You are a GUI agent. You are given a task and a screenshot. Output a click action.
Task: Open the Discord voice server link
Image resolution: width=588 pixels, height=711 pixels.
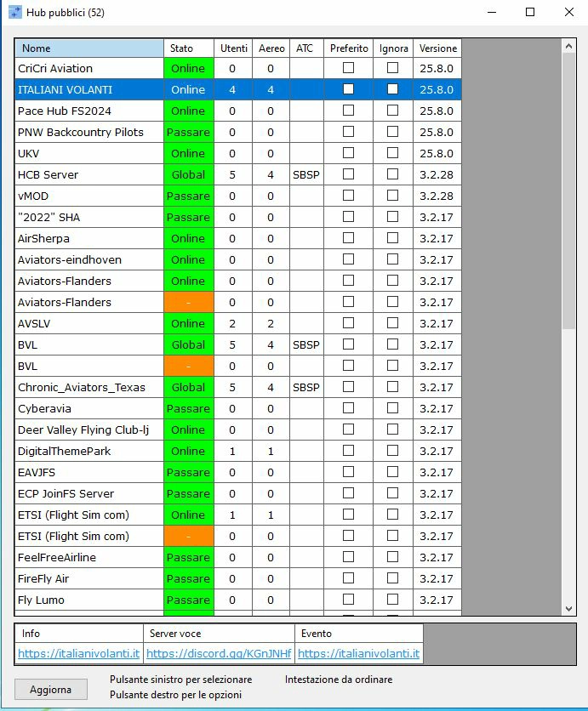[219, 654]
